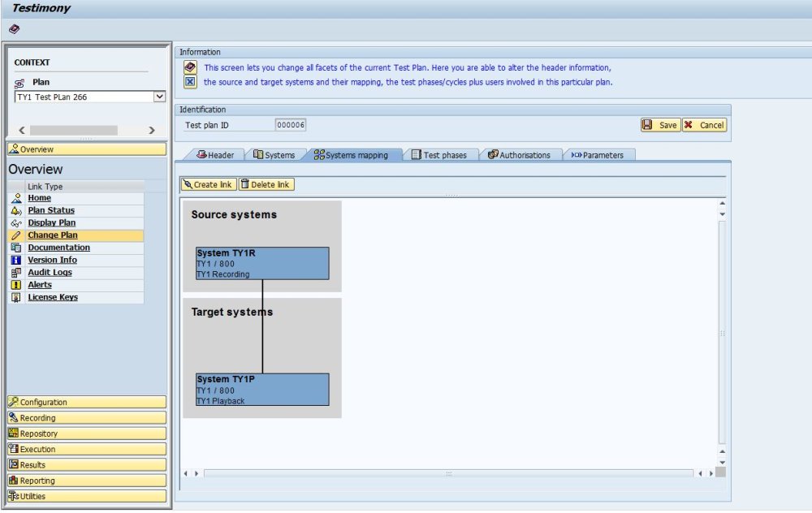Switch to the Test phases tab
Viewport: 812px width, 513px height.
pos(439,155)
